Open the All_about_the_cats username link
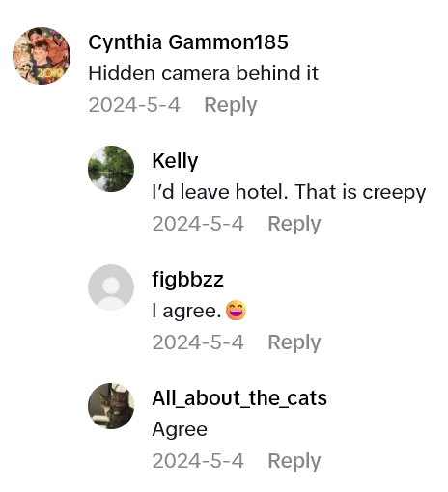The image size is (448, 492). [x=239, y=398]
